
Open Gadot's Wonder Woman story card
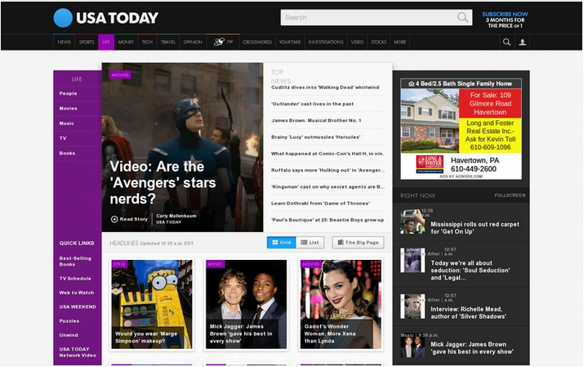click(341, 304)
